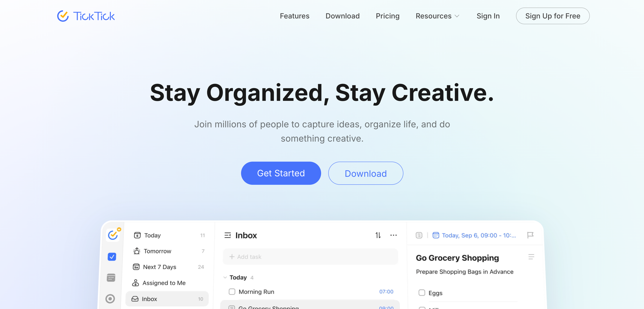Click the outlined Download button under headline
This screenshot has width=644, height=309.
click(x=366, y=173)
